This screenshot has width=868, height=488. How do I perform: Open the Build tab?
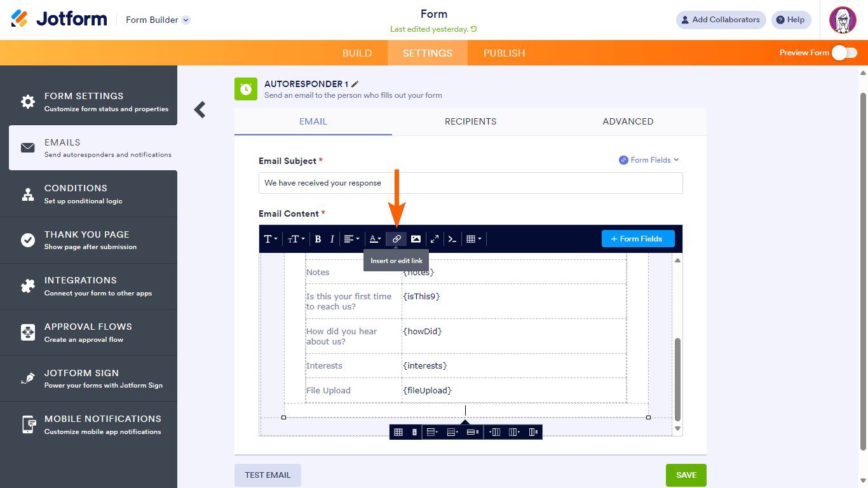[x=357, y=53]
